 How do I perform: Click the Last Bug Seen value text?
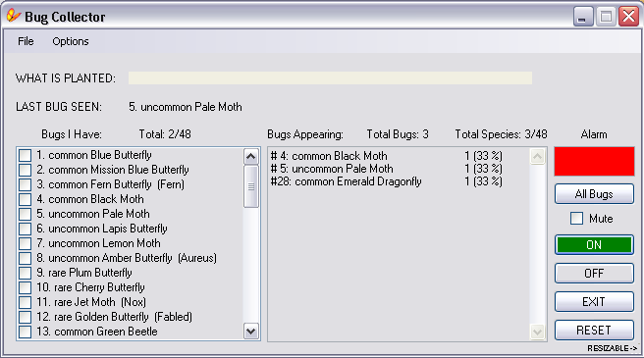click(x=186, y=107)
